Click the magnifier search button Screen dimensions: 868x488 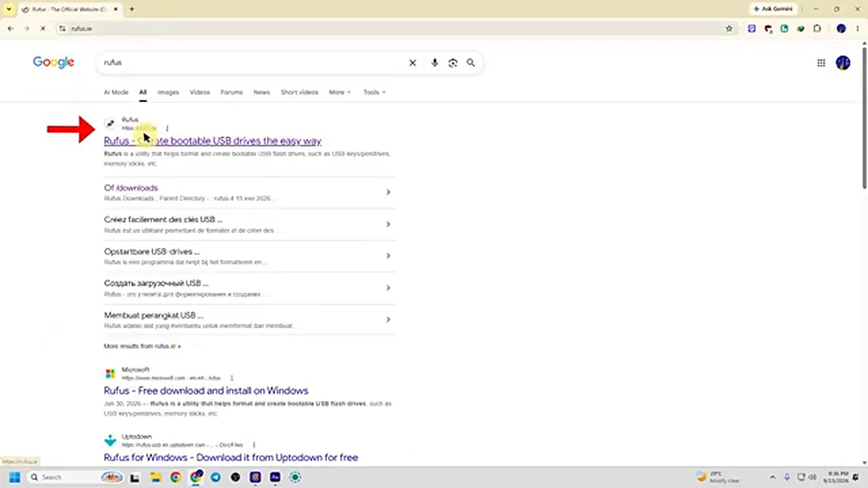click(471, 62)
